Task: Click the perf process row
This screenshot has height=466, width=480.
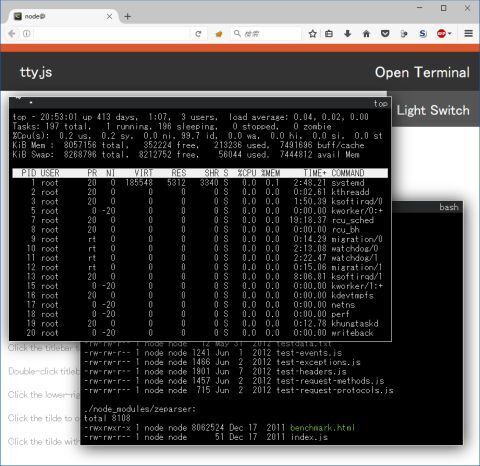Action: tap(200, 314)
